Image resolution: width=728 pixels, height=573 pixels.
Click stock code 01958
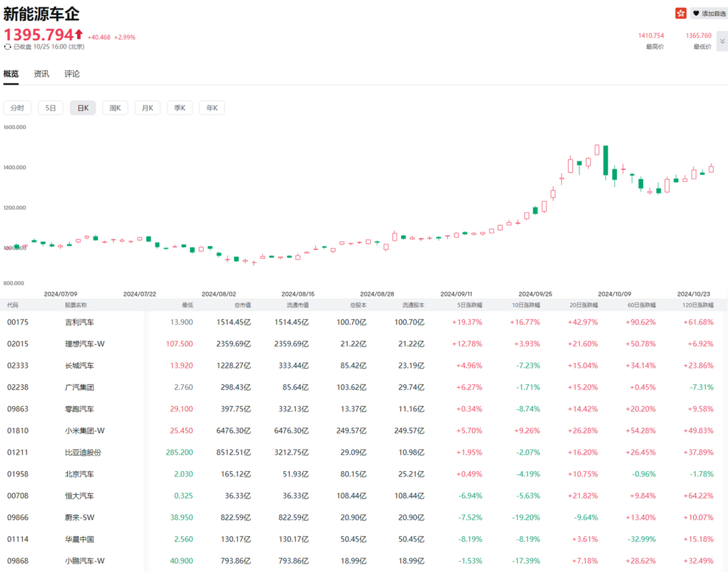18,474
